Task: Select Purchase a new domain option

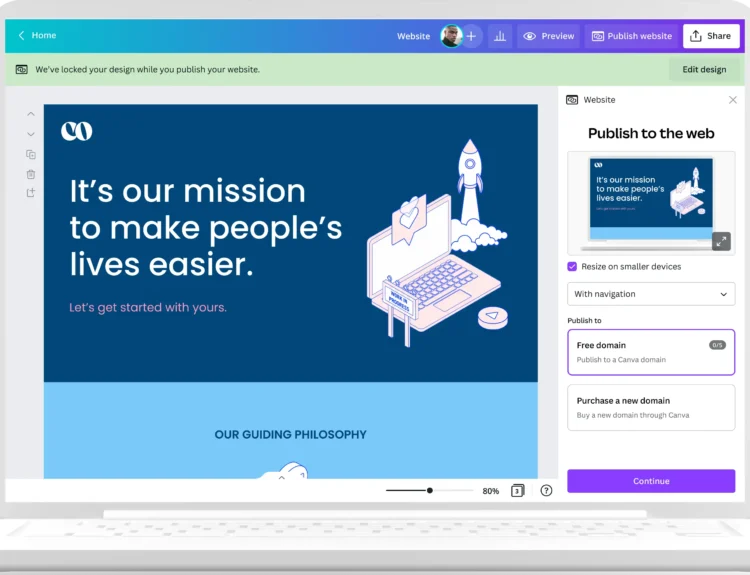Action: pos(651,407)
